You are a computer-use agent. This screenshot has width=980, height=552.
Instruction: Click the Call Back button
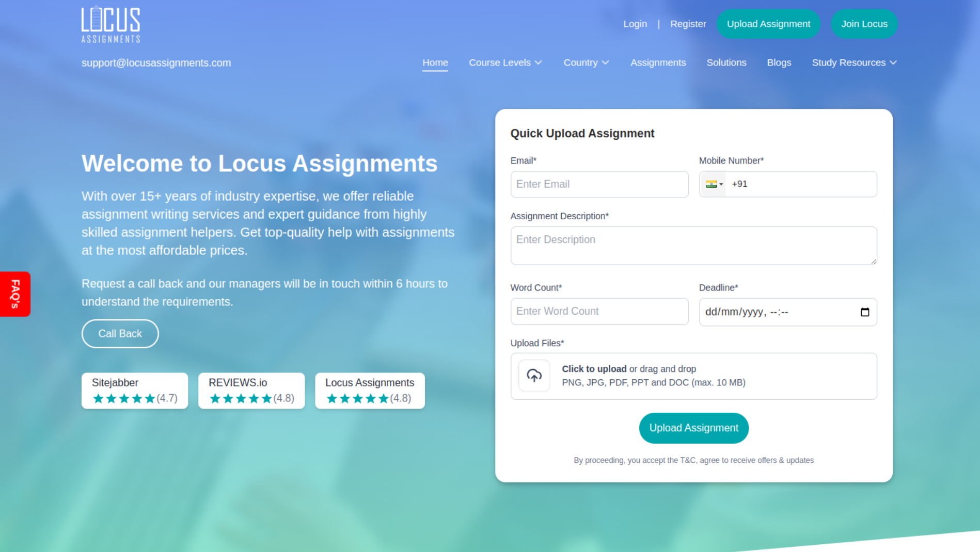tap(120, 334)
